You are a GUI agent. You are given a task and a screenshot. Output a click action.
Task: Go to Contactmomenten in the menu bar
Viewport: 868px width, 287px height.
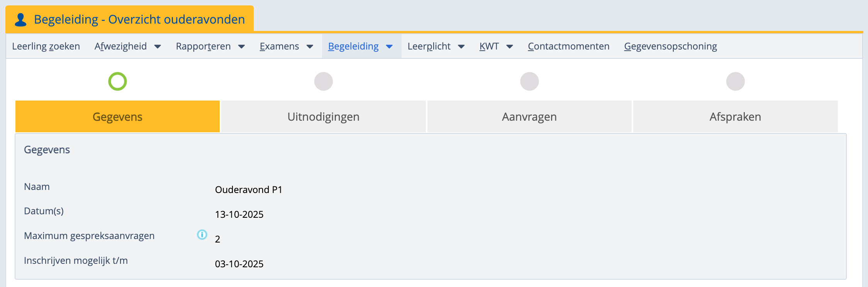(x=568, y=46)
